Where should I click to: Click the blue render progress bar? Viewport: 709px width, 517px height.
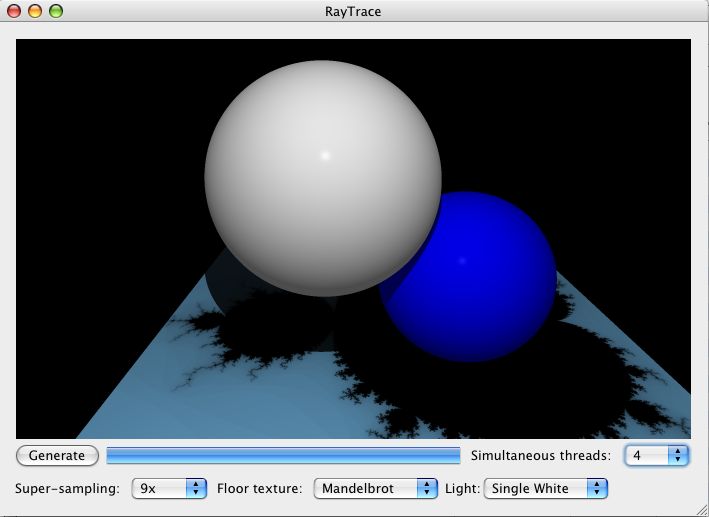(283, 456)
